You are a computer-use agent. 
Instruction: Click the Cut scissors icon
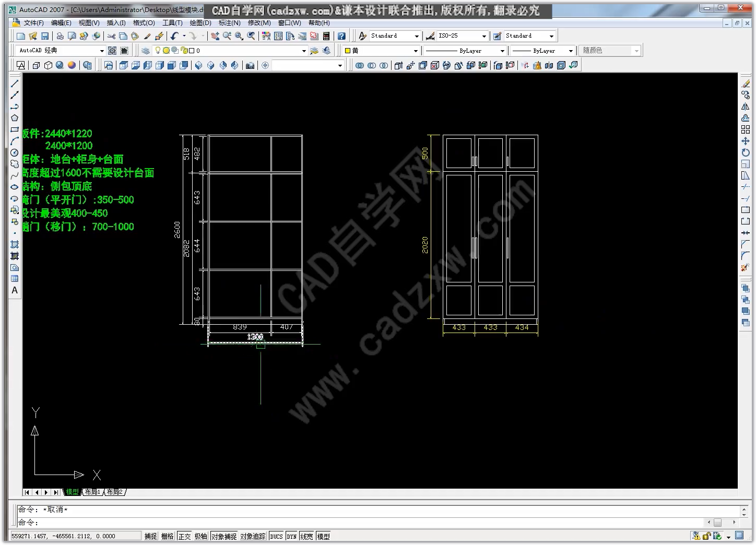[x=111, y=36]
